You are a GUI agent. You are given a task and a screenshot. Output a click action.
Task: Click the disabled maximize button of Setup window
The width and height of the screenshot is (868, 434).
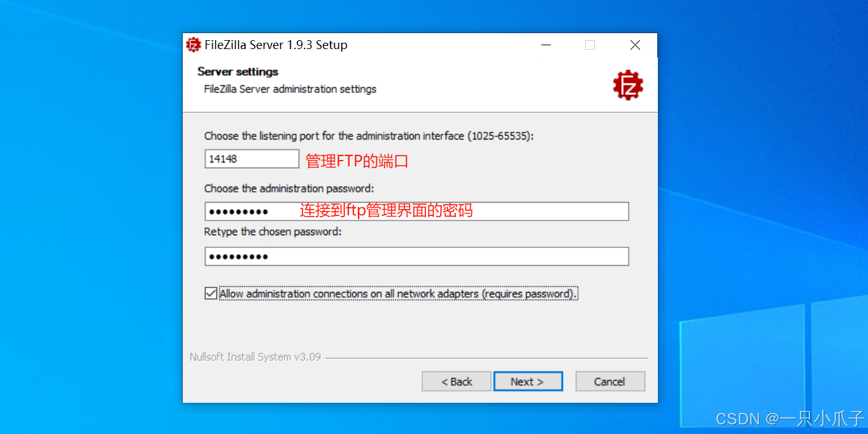[590, 45]
